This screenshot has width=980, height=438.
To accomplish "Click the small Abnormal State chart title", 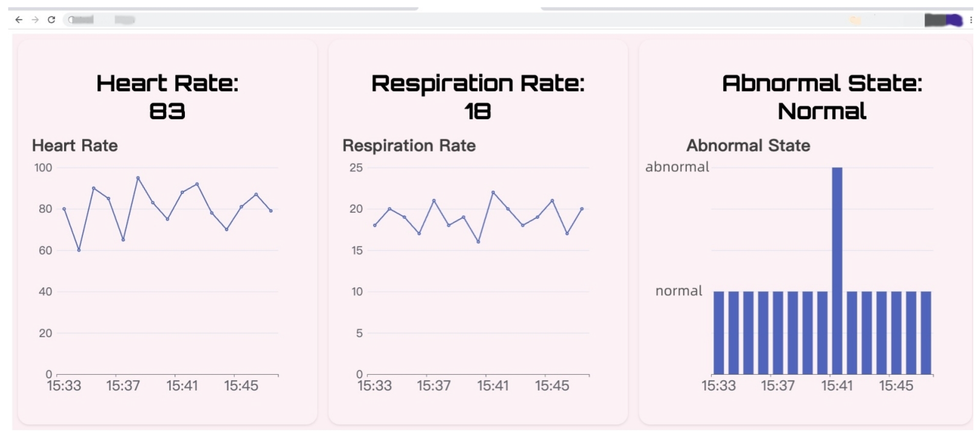I will click(x=748, y=145).
